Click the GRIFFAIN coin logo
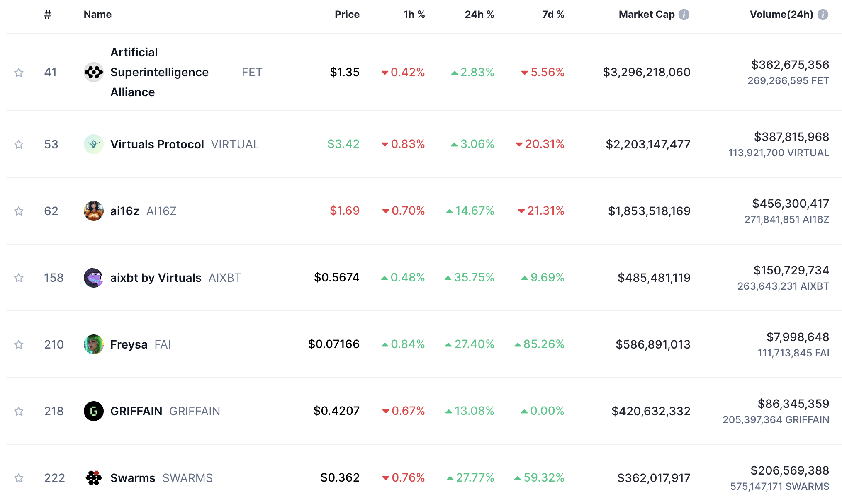This screenshot has height=504, width=842. coord(94,411)
